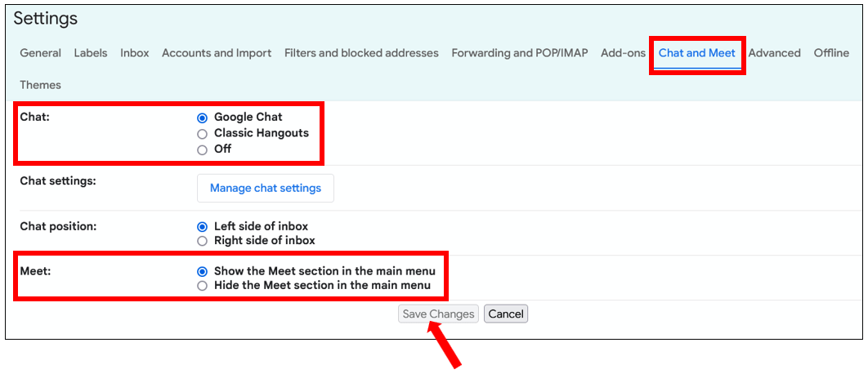Choose Right side of inbox chat position

pyautogui.click(x=202, y=241)
